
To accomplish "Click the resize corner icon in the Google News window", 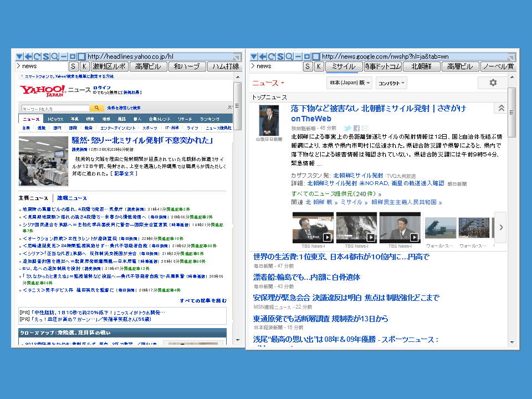I will pyautogui.click(x=511, y=57).
